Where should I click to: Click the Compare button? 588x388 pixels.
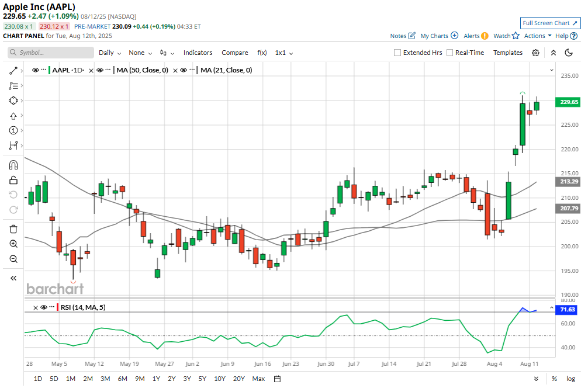point(235,53)
